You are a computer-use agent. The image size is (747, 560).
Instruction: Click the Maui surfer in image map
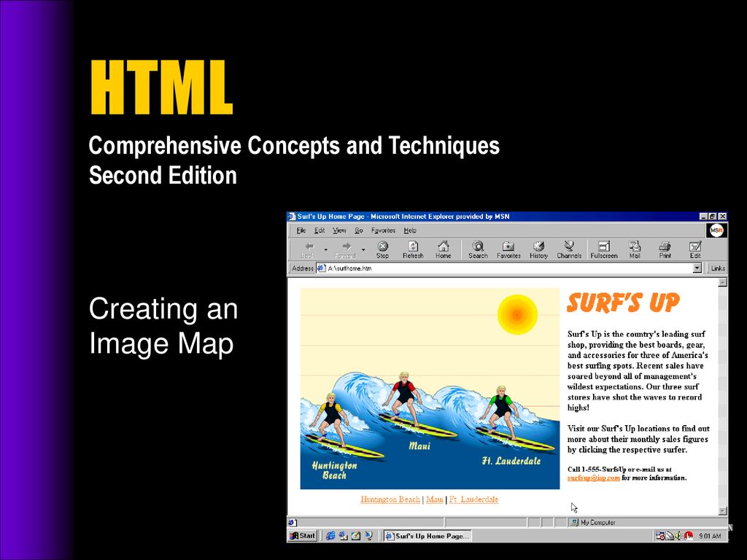[x=404, y=397]
